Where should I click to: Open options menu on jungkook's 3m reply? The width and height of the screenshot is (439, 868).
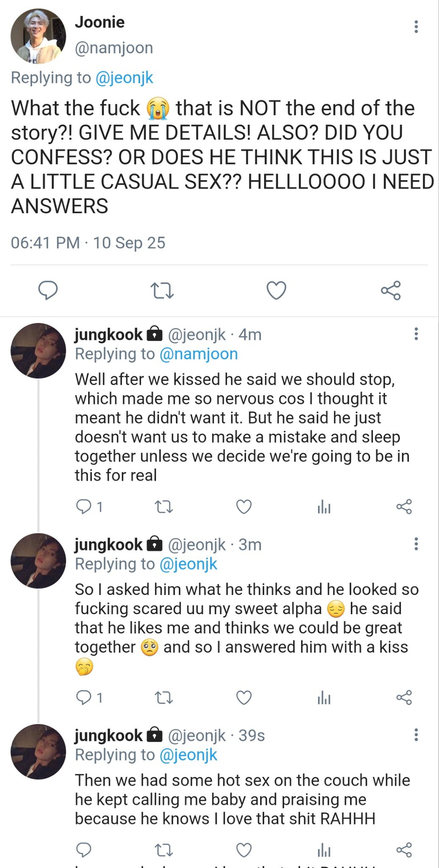coord(416,544)
